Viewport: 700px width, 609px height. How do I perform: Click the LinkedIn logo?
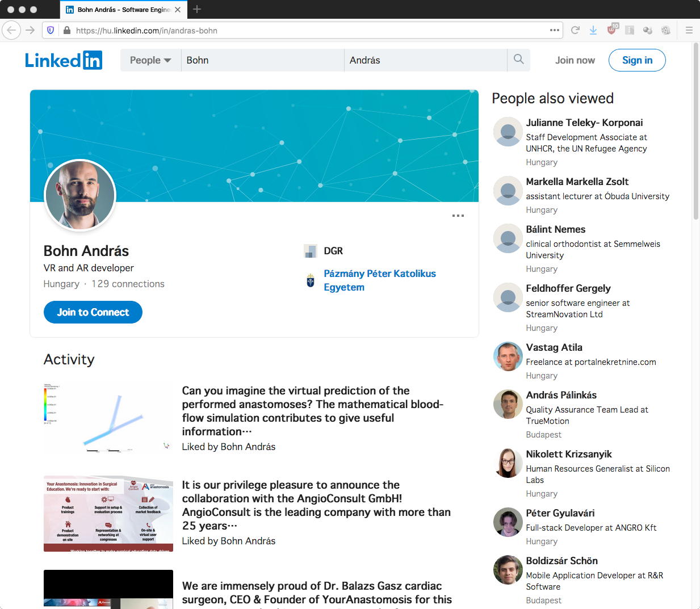pyautogui.click(x=64, y=60)
